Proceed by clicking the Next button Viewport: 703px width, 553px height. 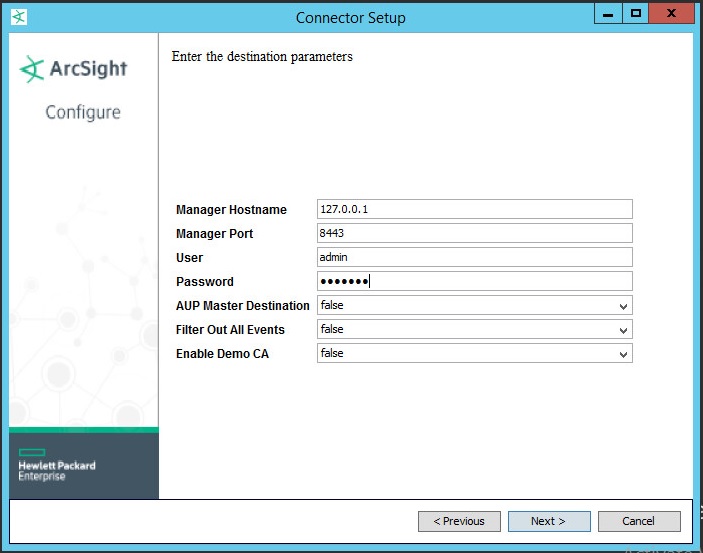(x=548, y=521)
